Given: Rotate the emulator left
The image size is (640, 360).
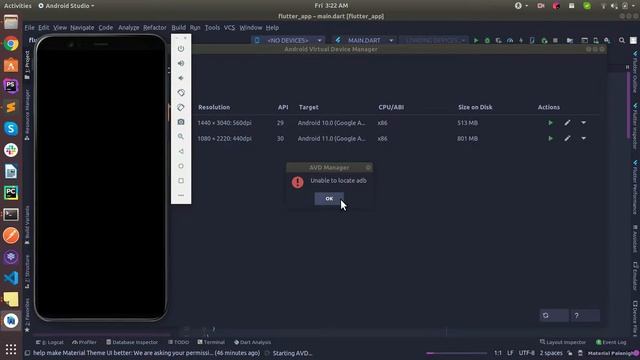Looking at the screenshot, I should [181, 93].
